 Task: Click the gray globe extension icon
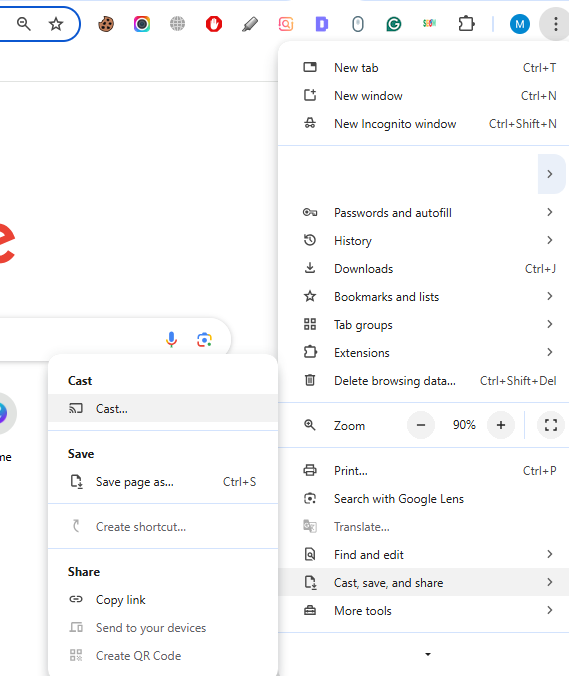(x=178, y=24)
